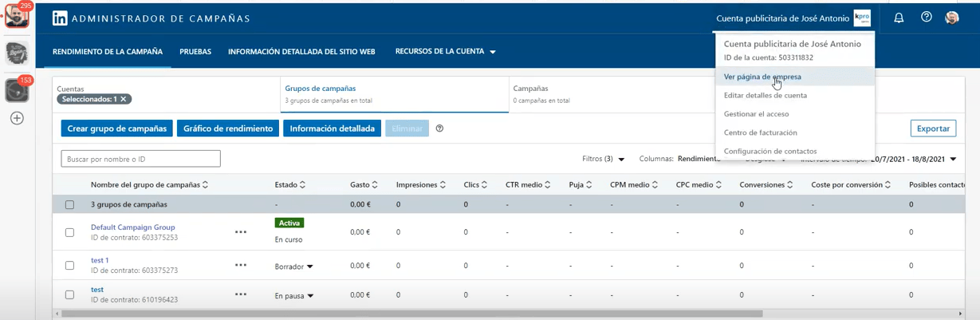The image size is (980, 320).
Task: Open the notifications bell
Action: click(x=899, y=18)
